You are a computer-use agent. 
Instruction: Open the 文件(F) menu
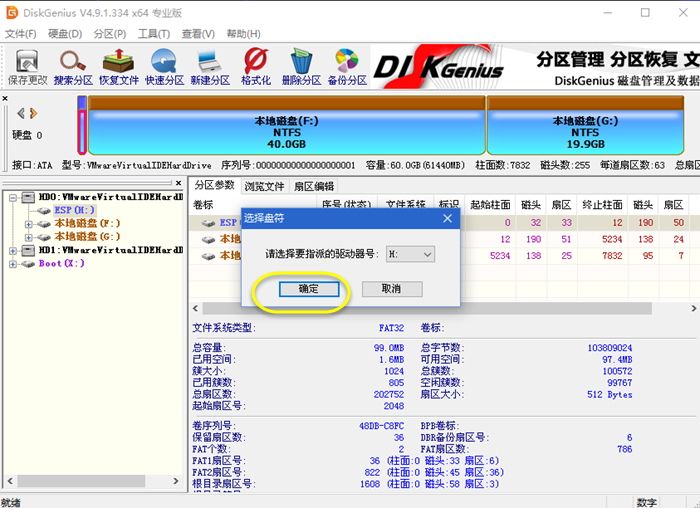(20, 34)
